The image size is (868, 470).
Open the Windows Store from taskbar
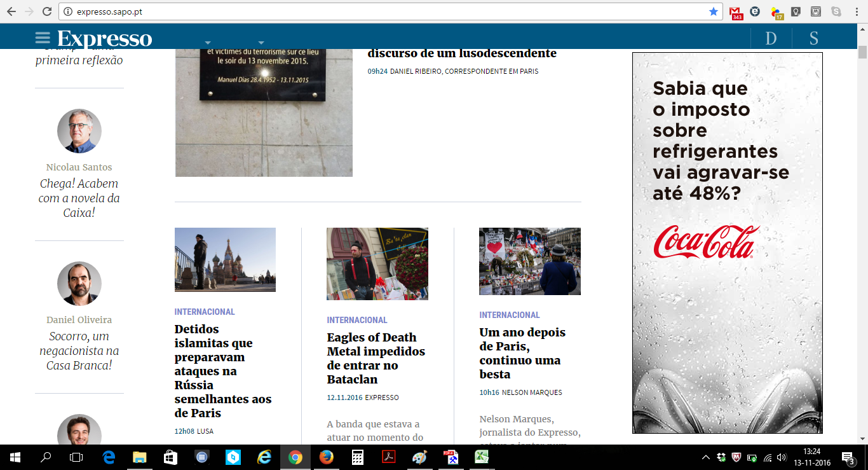point(170,457)
